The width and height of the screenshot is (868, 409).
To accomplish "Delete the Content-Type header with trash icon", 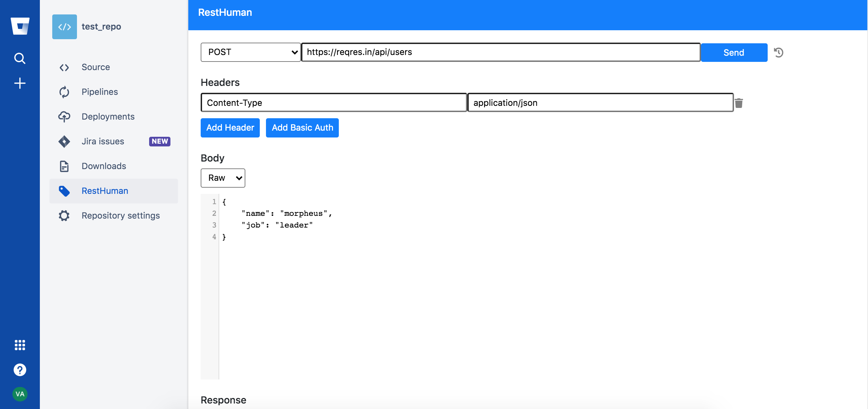I will pyautogui.click(x=739, y=103).
